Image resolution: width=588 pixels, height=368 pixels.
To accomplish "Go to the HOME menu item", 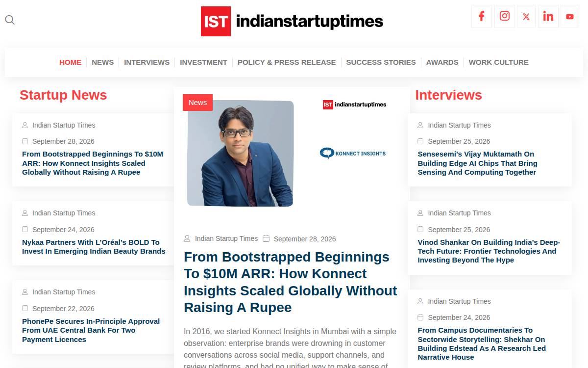I will (x=71, y=62).
